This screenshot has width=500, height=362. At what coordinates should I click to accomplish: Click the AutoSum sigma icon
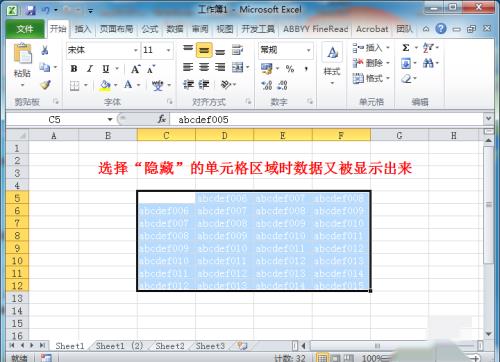[406, 48]
